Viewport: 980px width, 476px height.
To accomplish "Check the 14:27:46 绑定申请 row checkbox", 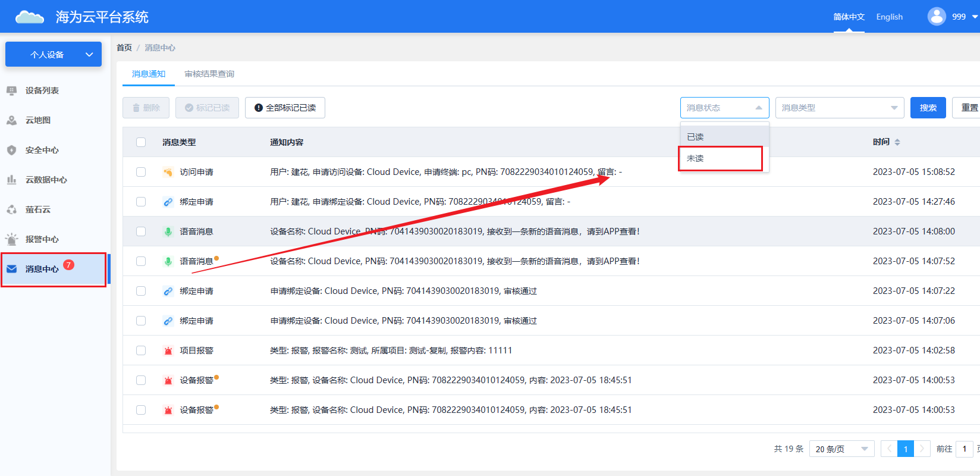I will coord(141,202).
